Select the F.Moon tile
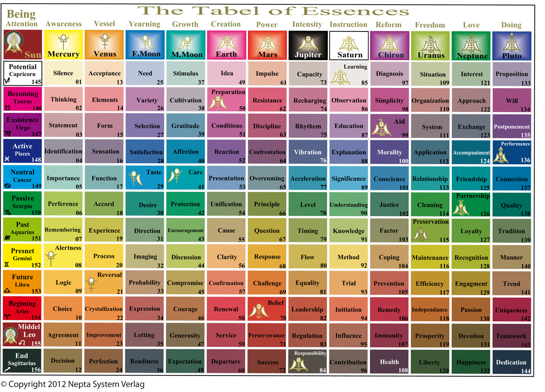Screen dimensions: 545x392 pyautogui.click(x=145, y=45)
